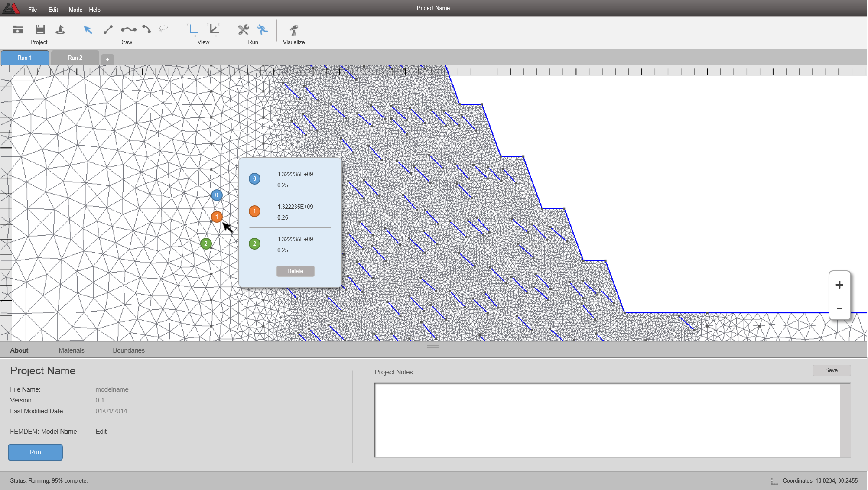
Task: Open the File menu
Action: [33, 10]
